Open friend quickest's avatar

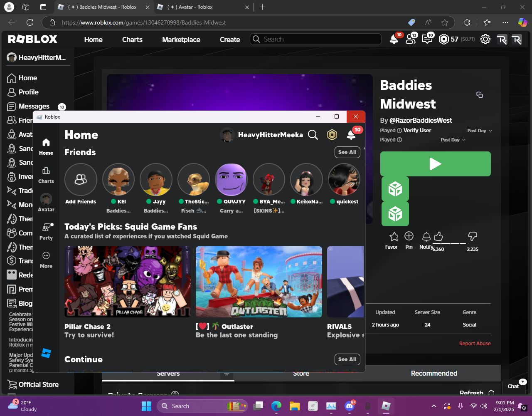[x=344, y=179]
